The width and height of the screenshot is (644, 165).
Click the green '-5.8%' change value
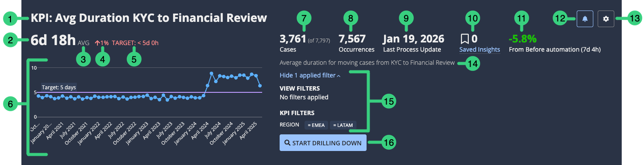523,39
